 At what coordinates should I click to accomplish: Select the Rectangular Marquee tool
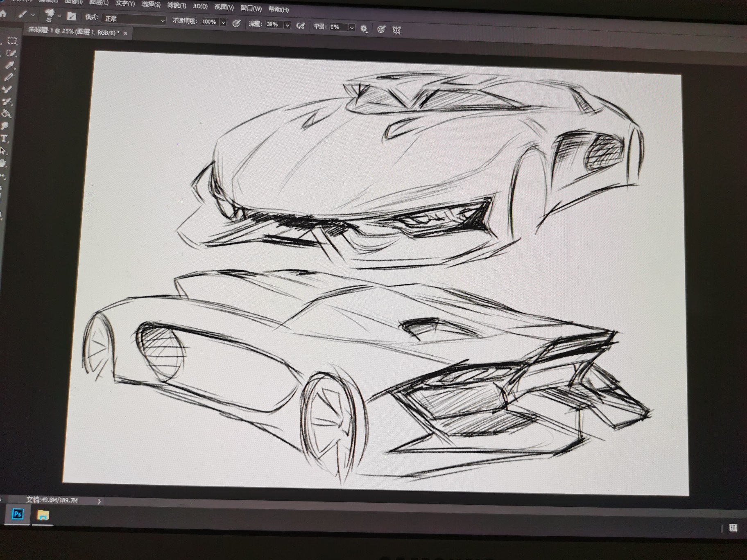(x=12, y=41)
